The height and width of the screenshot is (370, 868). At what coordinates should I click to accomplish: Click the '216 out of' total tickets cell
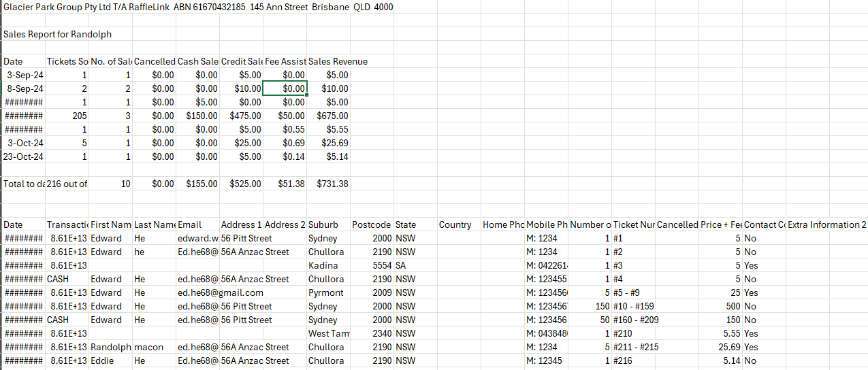coord(67,184)
